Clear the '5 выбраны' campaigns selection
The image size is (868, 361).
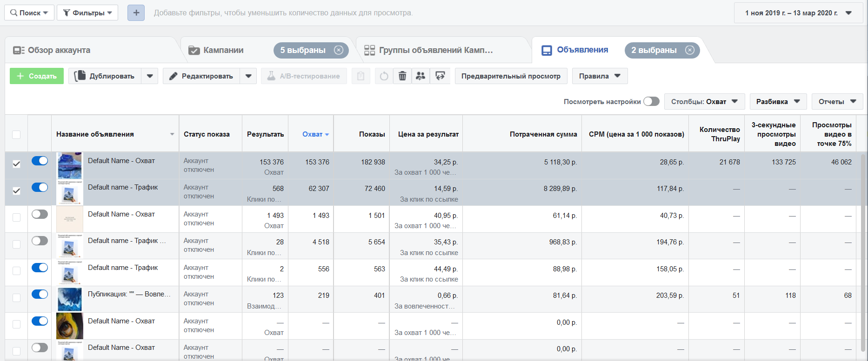[339, 50]
